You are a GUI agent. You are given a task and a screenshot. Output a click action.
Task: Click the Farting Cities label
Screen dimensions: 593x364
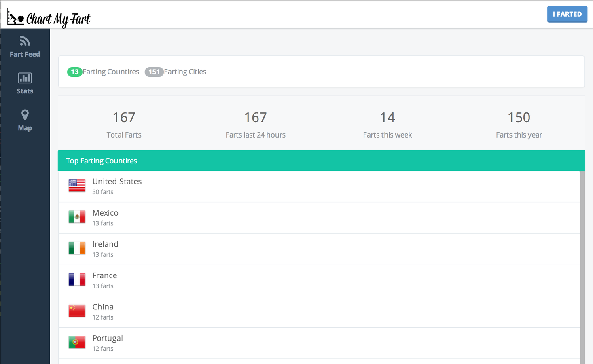[x=185, y=72]
